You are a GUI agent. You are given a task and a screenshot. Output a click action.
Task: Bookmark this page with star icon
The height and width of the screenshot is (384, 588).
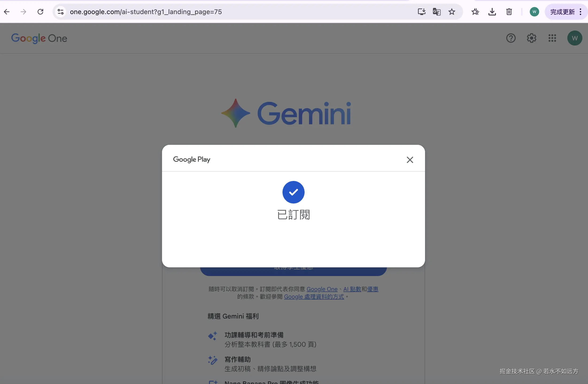[x=452, y=12]
